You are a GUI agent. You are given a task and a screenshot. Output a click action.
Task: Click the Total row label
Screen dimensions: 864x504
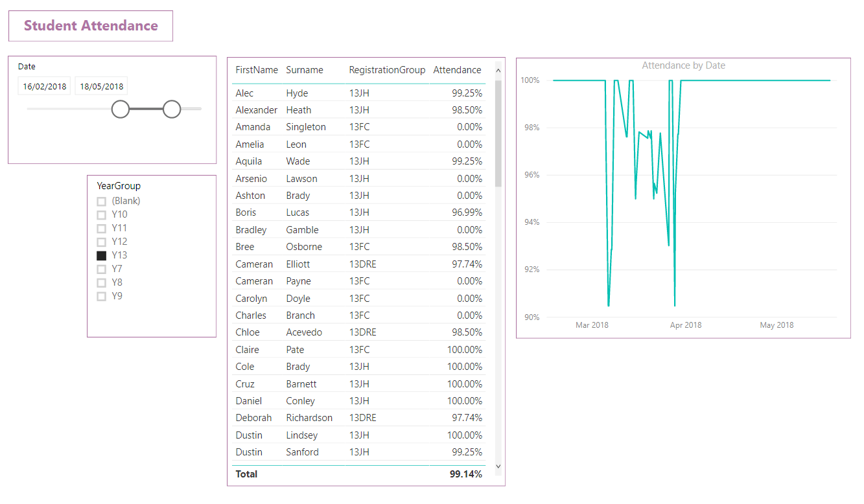(x=246, y=474)
